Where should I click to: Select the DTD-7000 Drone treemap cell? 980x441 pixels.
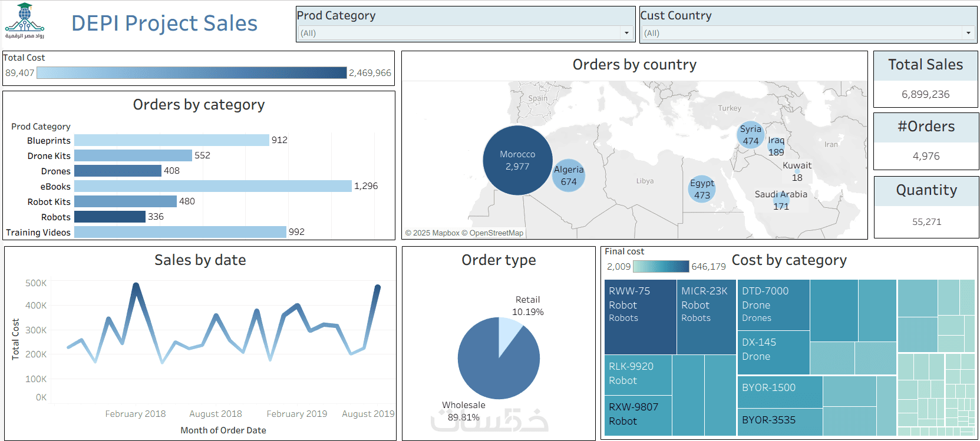(774, 305)
